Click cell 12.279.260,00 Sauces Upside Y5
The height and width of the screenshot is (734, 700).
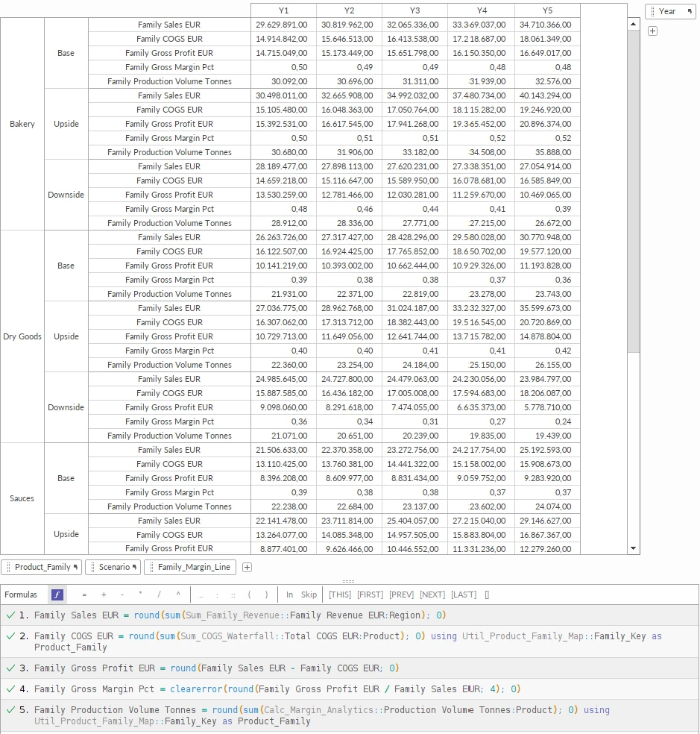(x=547, y=548)
